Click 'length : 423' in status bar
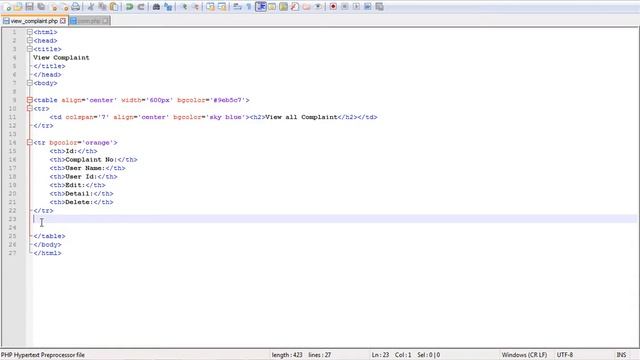640x360 pixels. (287, 355)
